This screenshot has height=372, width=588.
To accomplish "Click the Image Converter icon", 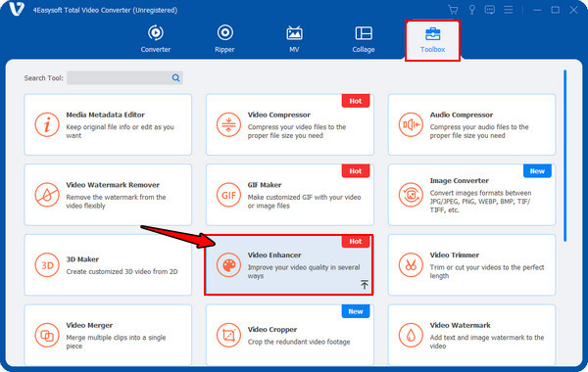I will [x=411, y=195].
